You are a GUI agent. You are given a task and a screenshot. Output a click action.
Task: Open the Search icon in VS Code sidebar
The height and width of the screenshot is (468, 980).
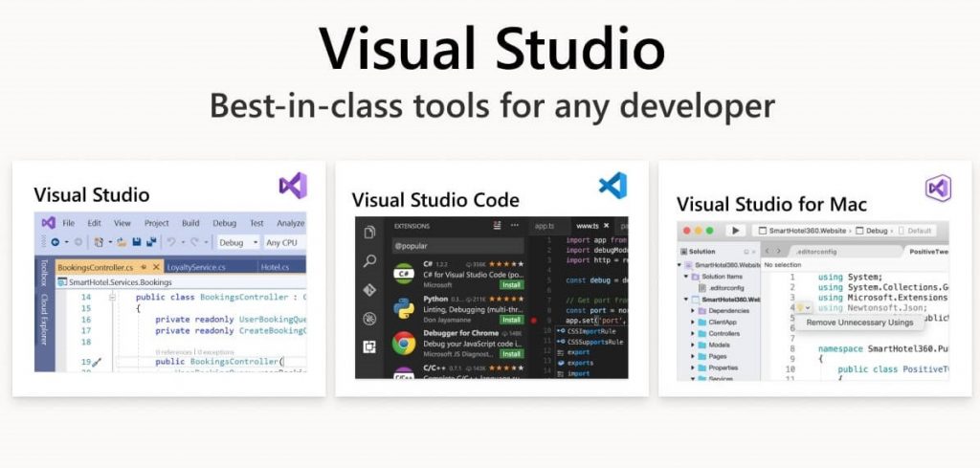click(x=369, y=260)
